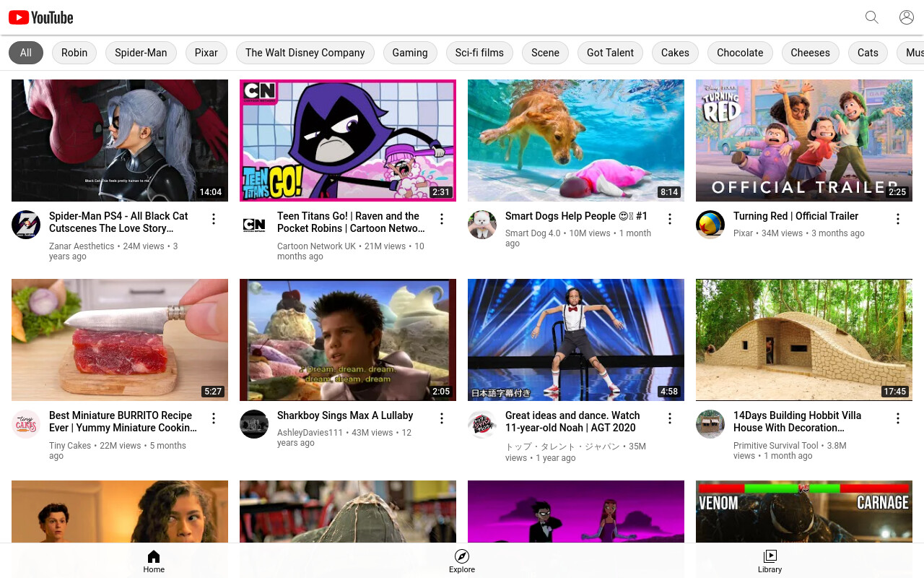Select the Spider-Man filter chip
924x578 pixels.
[x=141, y=53]
